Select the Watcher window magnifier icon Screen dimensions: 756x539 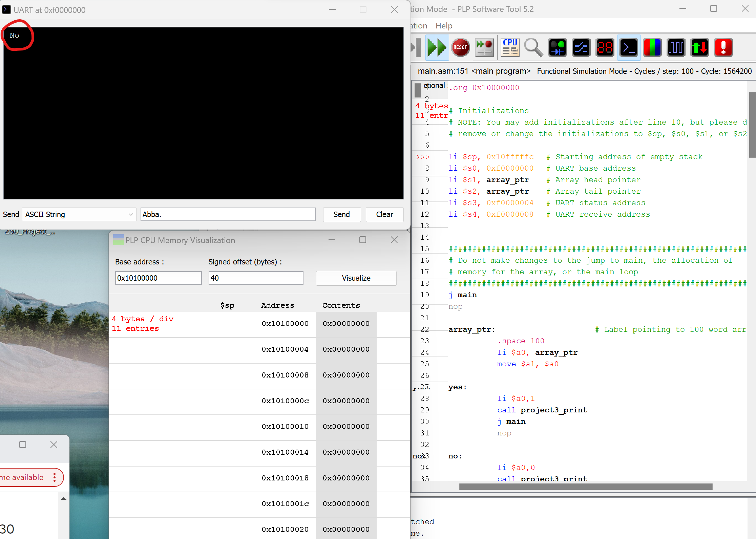[x=533, y=47]
